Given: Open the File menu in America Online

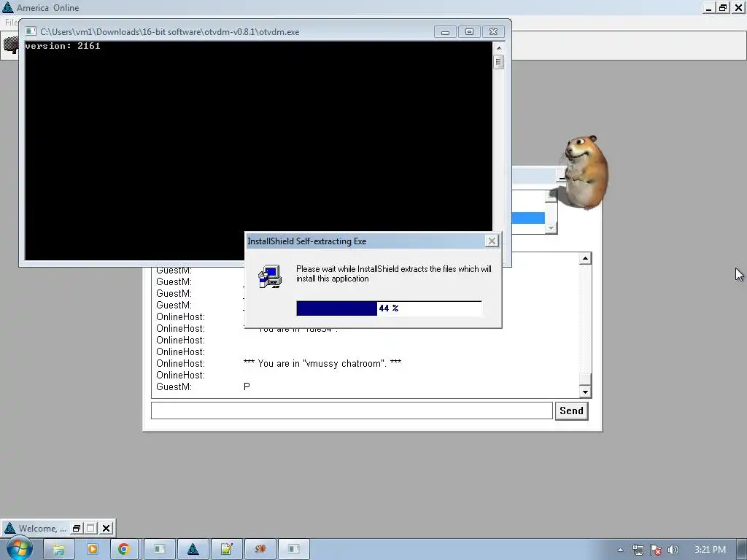Looking at the screenshot, I should (10, 23).
